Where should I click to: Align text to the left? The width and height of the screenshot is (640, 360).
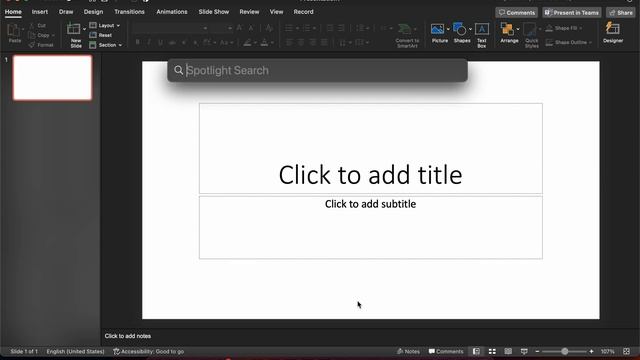[x=289, y=42]
